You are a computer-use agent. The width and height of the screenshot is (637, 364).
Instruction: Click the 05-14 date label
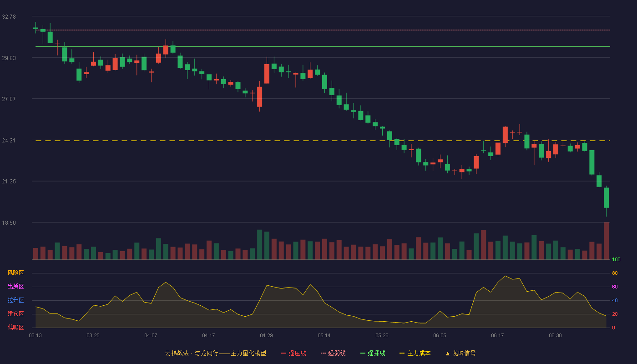pyautogui.click(x=324, y=335)
